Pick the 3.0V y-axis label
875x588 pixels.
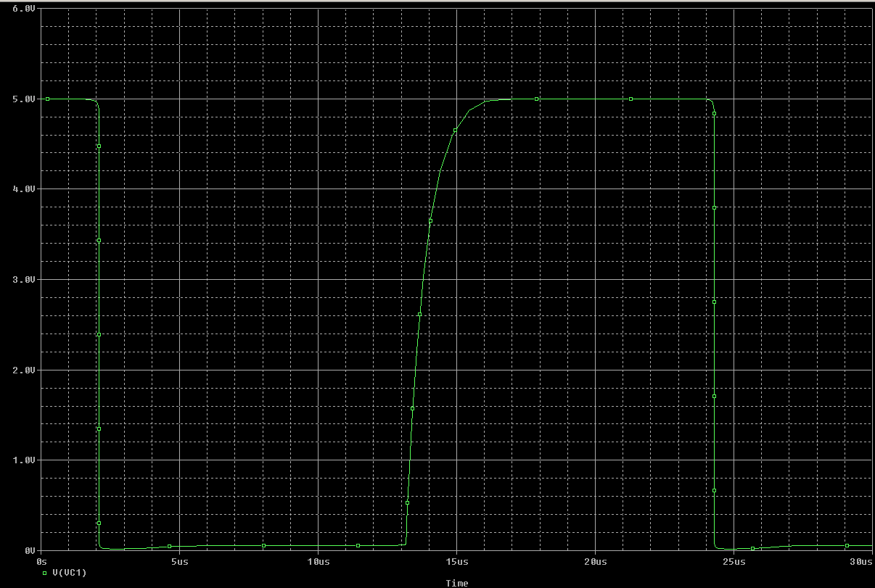coord(23,280)
